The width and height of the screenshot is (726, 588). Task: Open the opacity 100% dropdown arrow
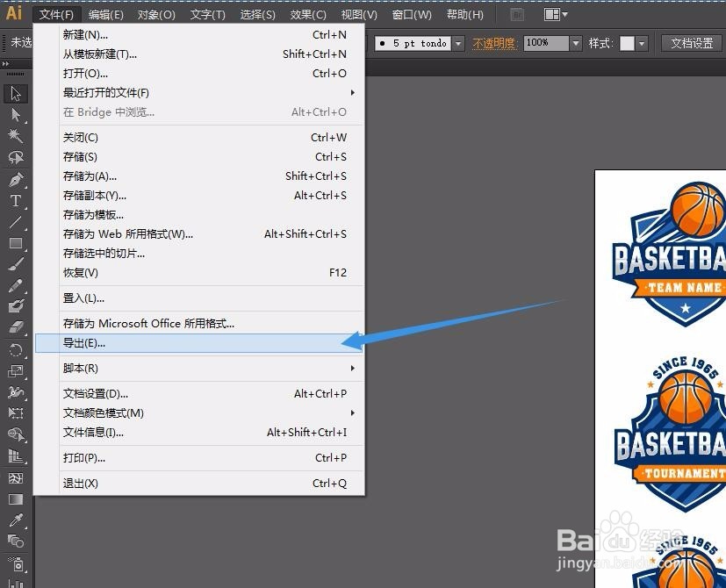pos(575,44)
